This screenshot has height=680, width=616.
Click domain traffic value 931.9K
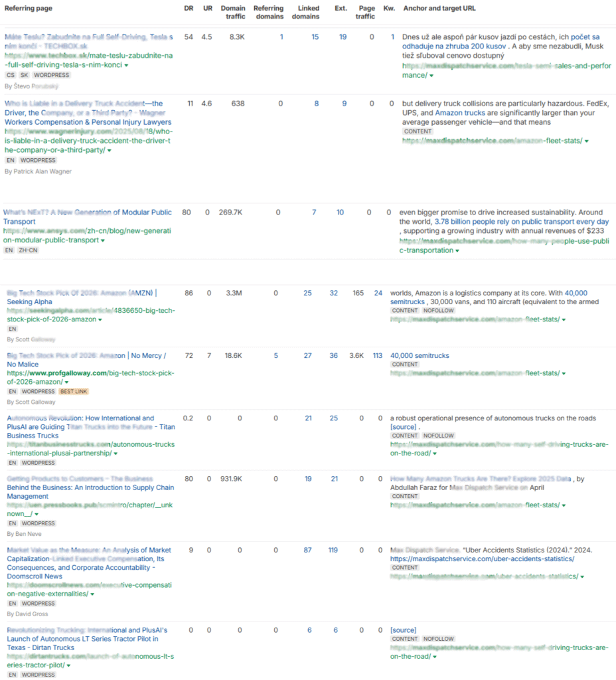(231, 479)
